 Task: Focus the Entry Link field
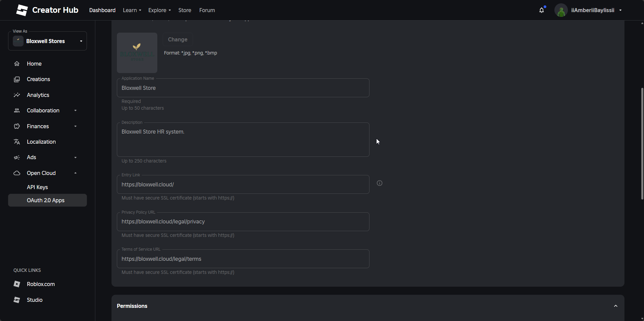click(243, 184)
